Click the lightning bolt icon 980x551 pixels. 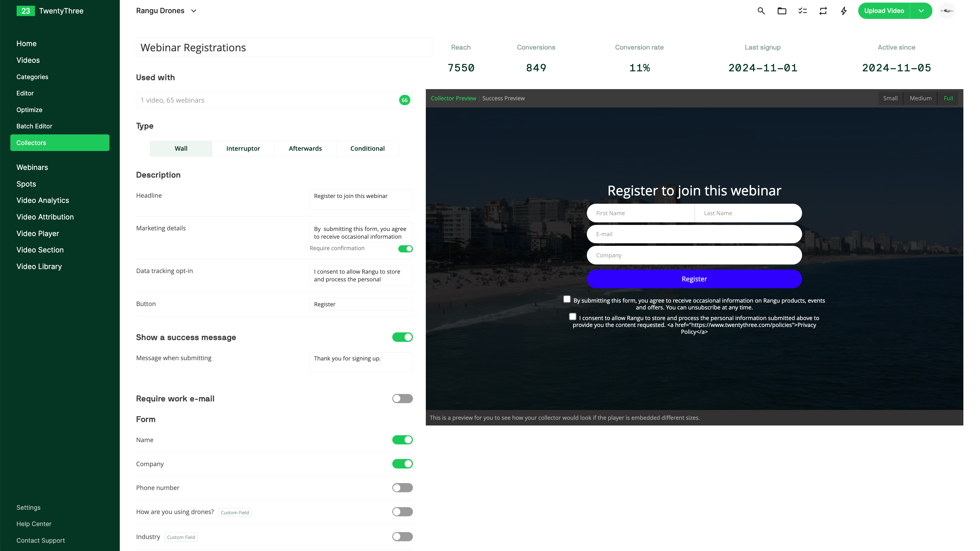(843, 11)
